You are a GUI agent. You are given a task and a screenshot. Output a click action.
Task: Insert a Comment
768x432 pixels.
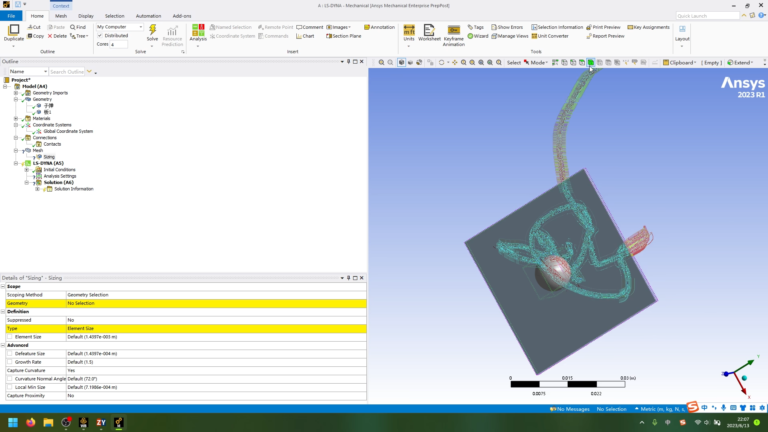310,27
